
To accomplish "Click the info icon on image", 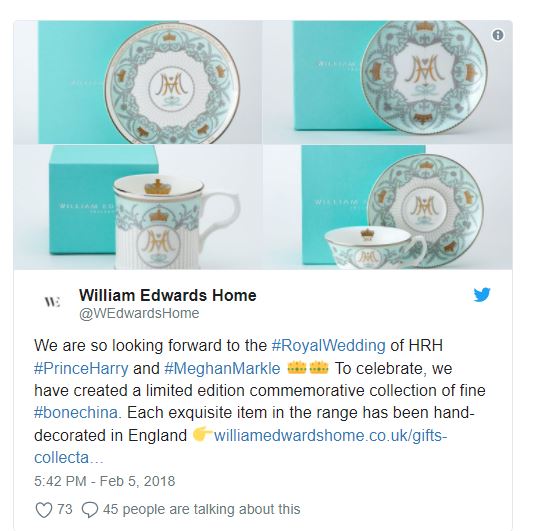I will (498, 35).
